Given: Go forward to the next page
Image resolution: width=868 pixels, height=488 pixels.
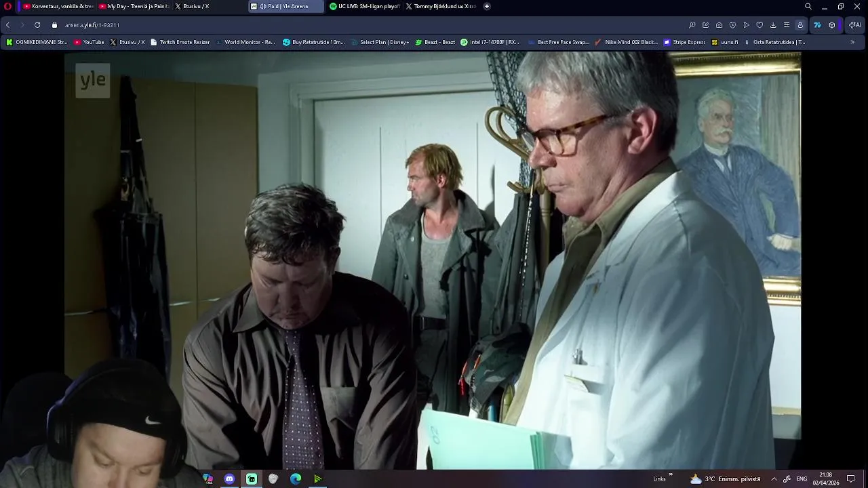Looking at the screenshot, I should [x=22, y=25].
